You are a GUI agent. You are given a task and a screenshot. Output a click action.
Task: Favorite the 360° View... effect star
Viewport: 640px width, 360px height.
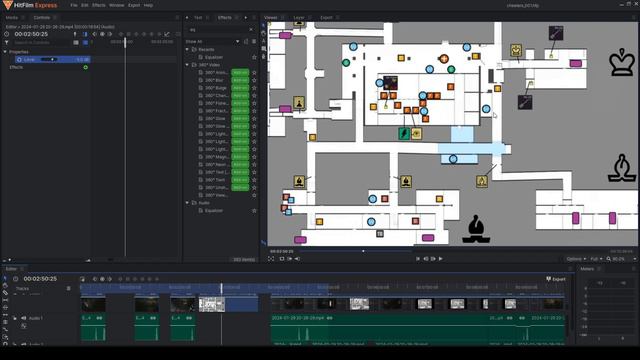point(254,196)
